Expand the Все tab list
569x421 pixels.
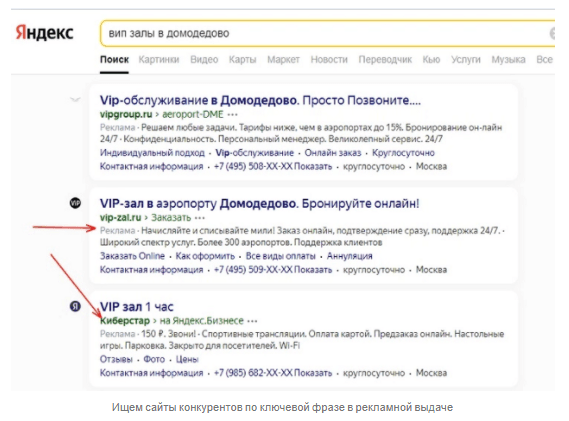544,60
